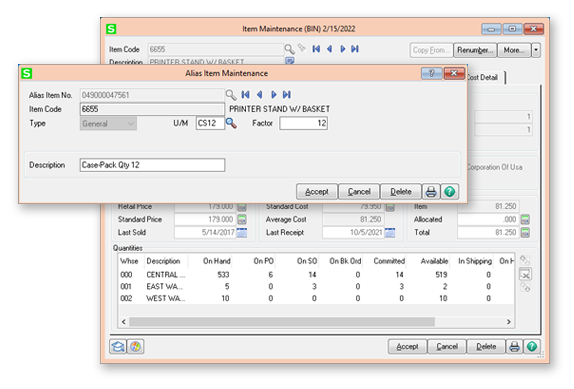Viewport: 574px width, 389px height.
Task: Click the icon next to Total field
Action: click(525, 232)
